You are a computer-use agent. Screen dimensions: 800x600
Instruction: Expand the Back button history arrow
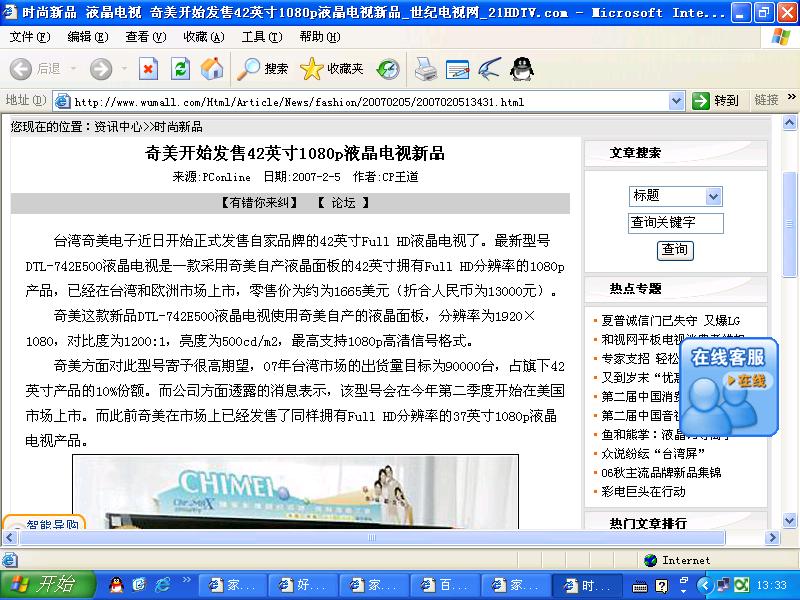(x=72, y=69)
